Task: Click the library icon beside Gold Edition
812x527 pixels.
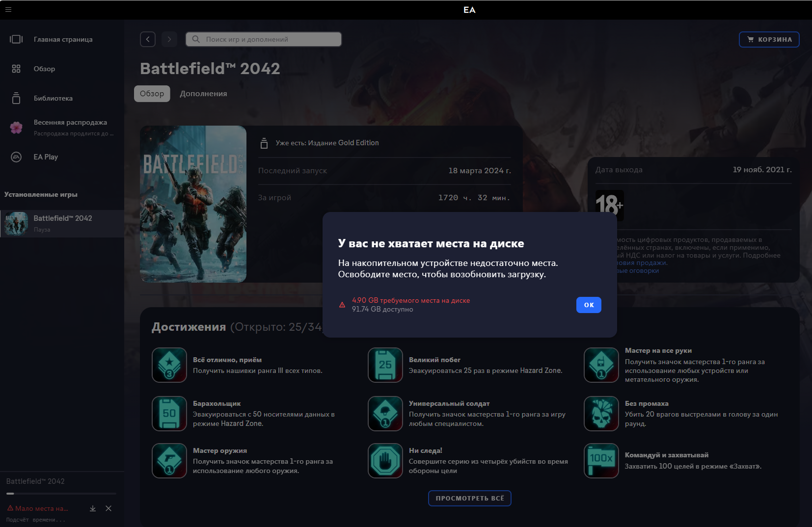Action: click(x=264, y=143)
